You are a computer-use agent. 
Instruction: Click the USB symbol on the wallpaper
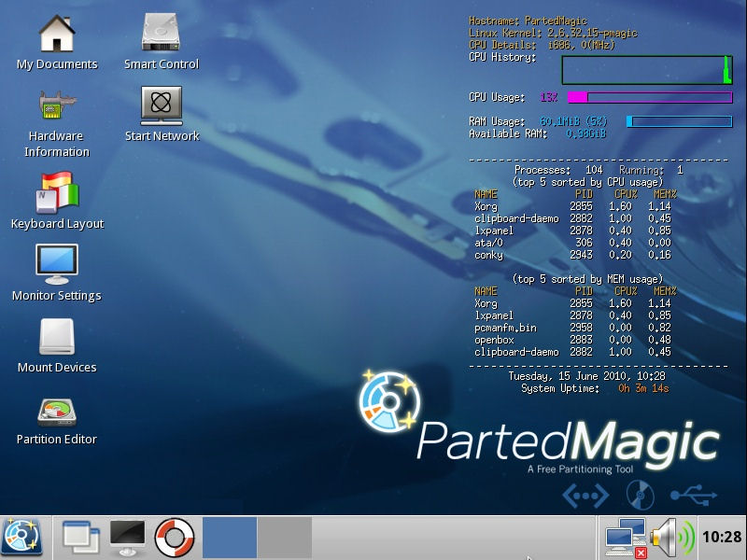[694, 495]
